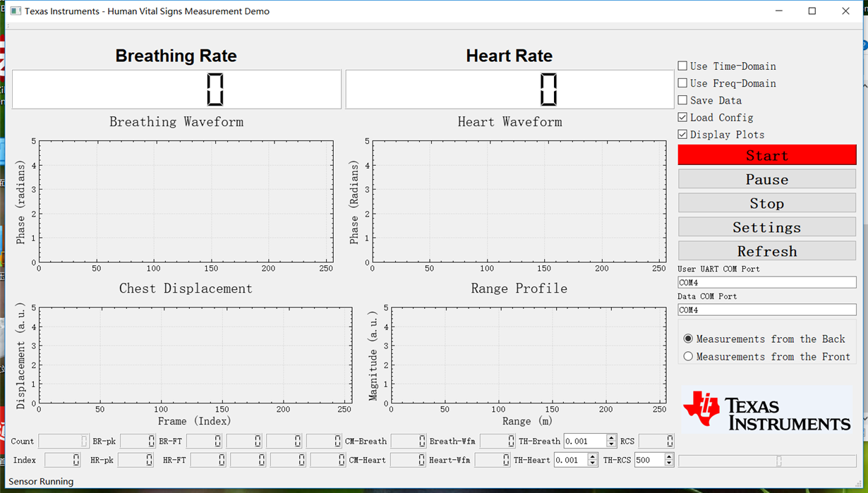This screenshot has height=493, width=868.
Task: Stop the sensor with Stop button
Action: click(x=767, y=203)
